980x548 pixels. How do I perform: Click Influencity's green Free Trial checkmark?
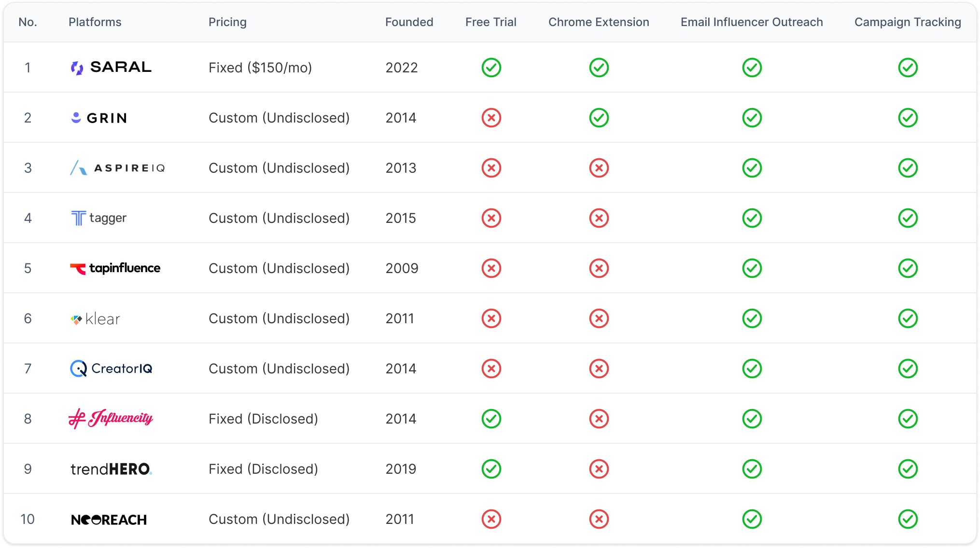coord(491,419)
